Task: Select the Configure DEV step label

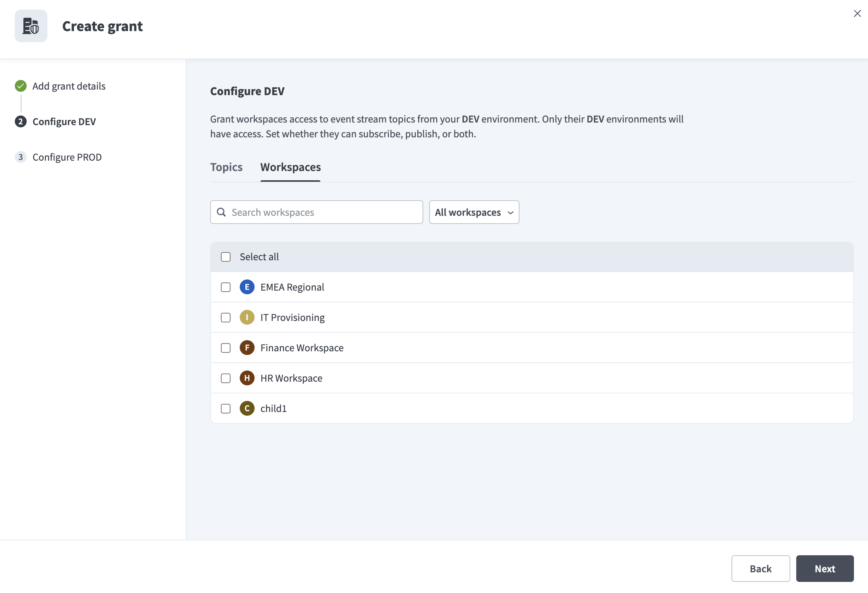Action: point(64,122)
